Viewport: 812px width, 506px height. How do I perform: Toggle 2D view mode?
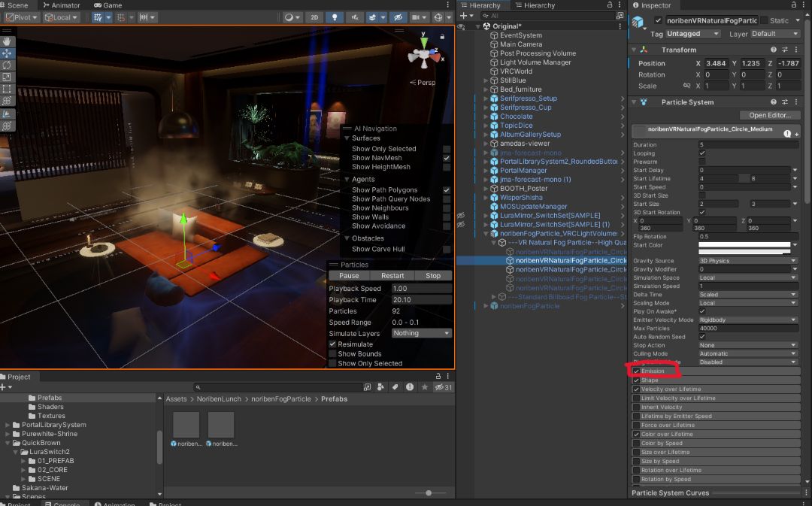pyautogui.click(x=314, y=17)
